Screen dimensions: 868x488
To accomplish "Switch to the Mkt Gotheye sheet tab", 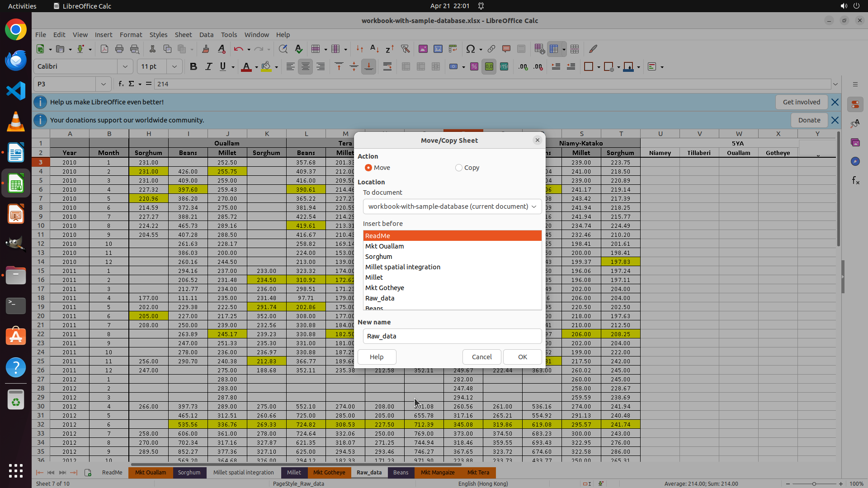I will point(329,473).
